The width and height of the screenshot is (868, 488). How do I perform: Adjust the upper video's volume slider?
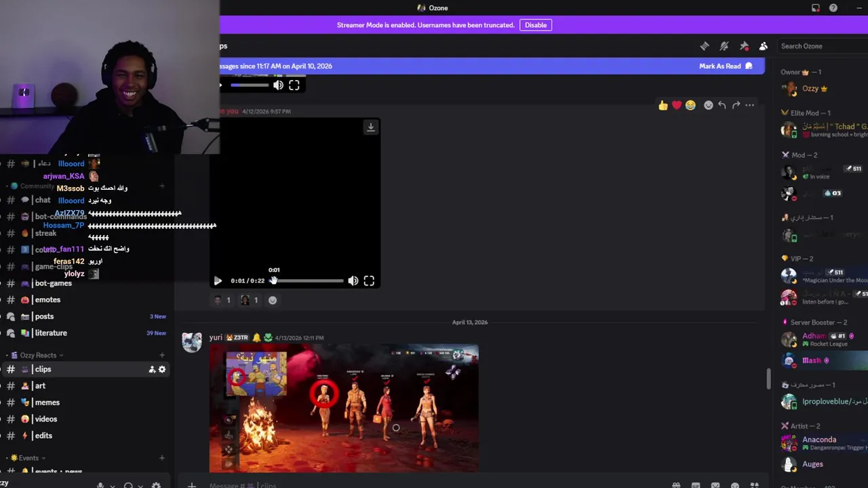pyautogui.click(x=250, y=85)
